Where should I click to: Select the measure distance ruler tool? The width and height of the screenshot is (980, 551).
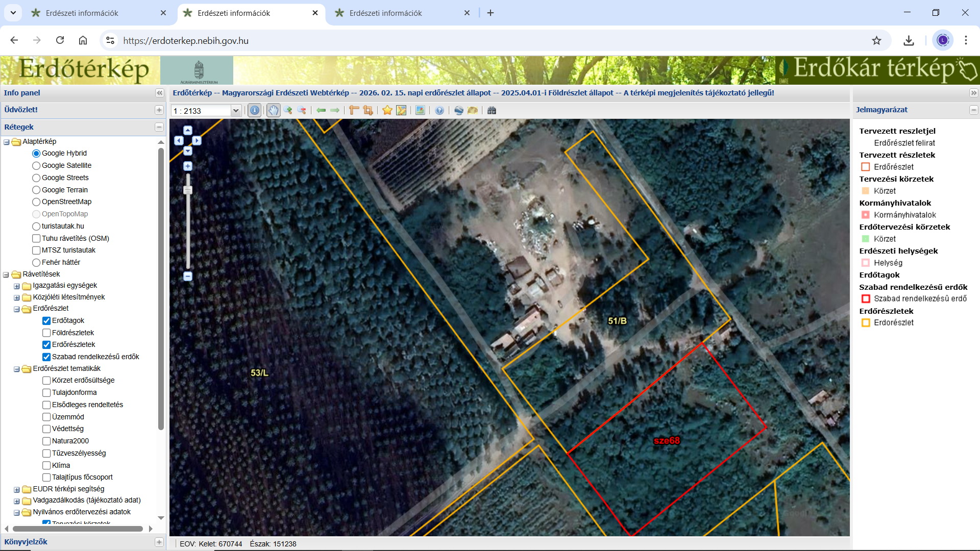354,110
